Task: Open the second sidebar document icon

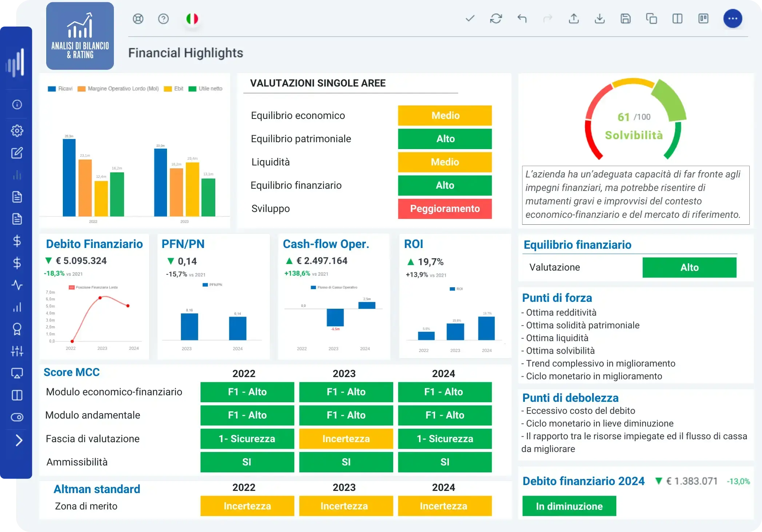Action: tap(17, 219)
